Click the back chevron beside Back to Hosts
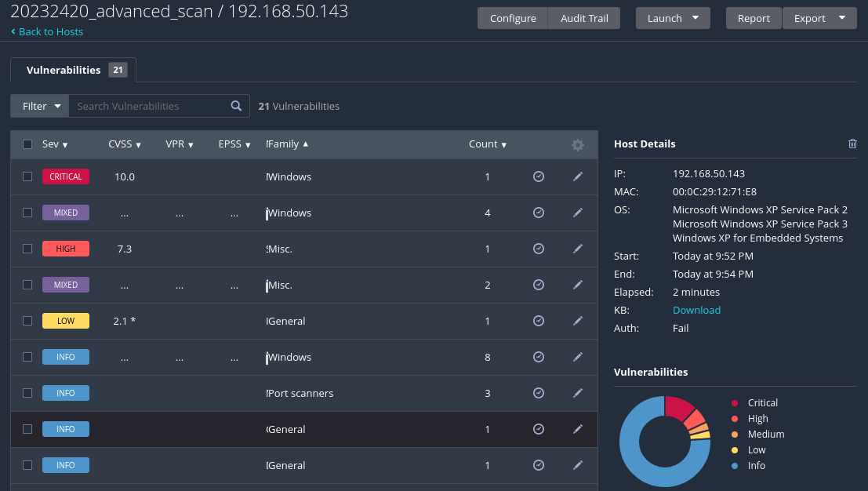868x491 pixels. point(13,31)
